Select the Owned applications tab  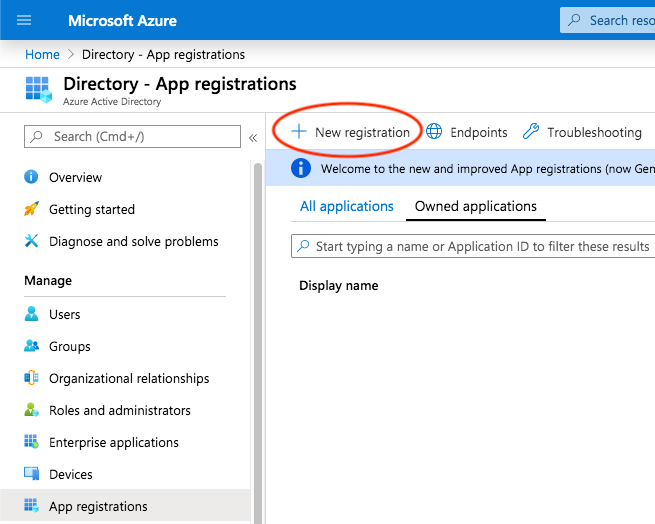click(x=475, y=206)
